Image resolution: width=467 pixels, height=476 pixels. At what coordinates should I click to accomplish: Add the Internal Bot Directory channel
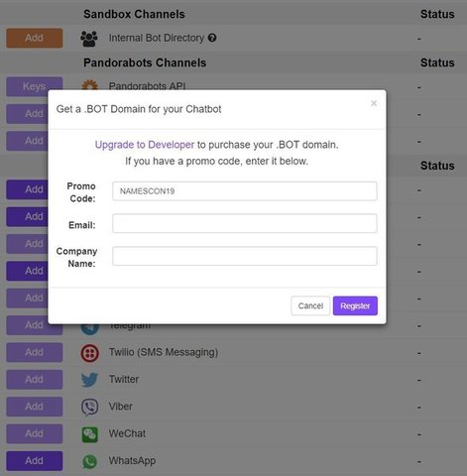35,38
